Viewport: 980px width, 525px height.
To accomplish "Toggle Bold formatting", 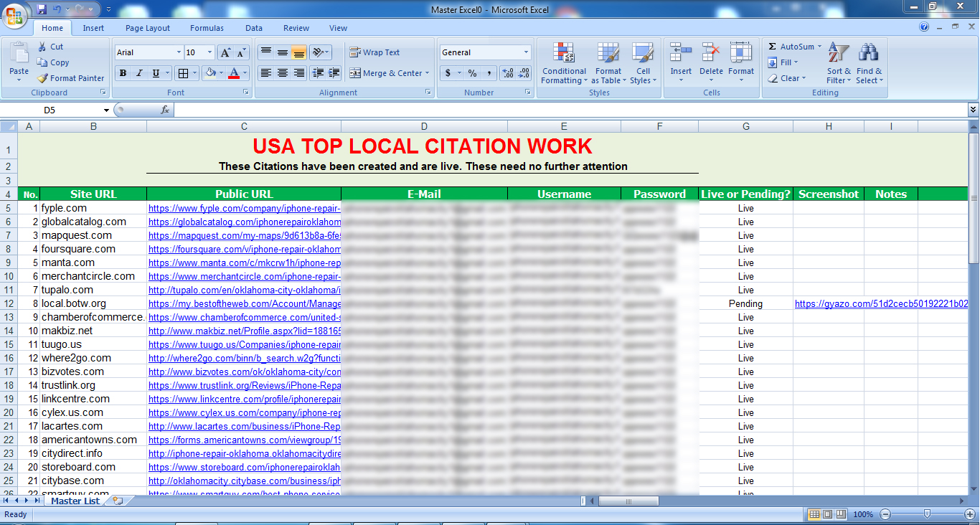I will tap(123, 73).
